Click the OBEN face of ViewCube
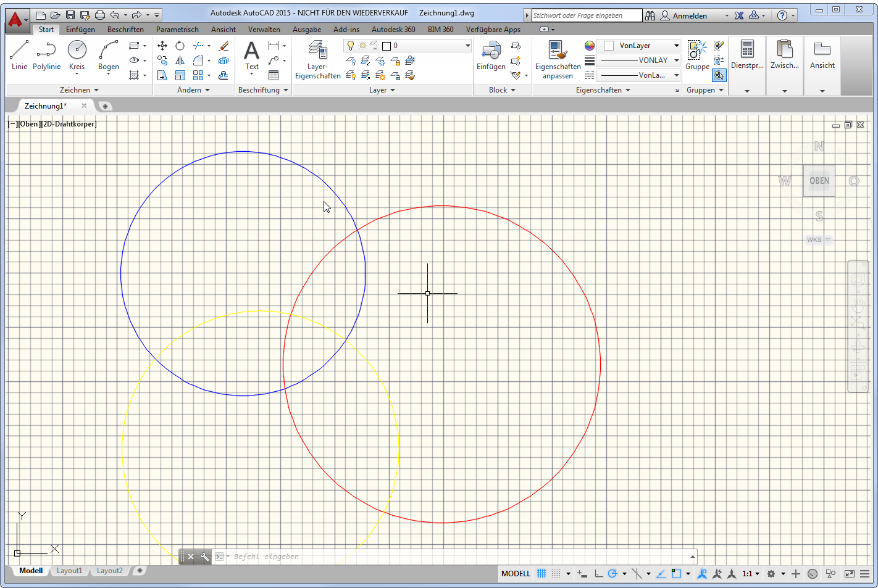 coord(819,181)
